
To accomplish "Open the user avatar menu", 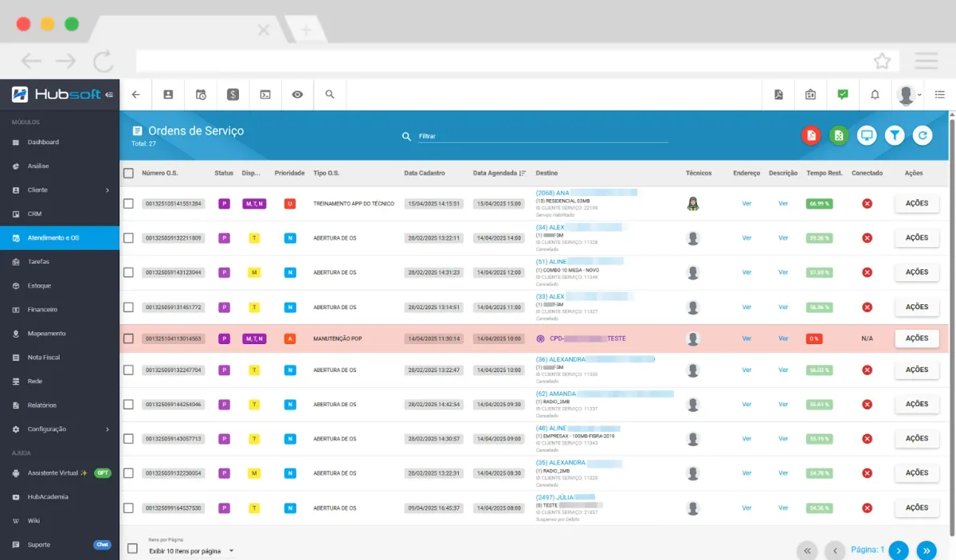I will click(x=908, y=96).
